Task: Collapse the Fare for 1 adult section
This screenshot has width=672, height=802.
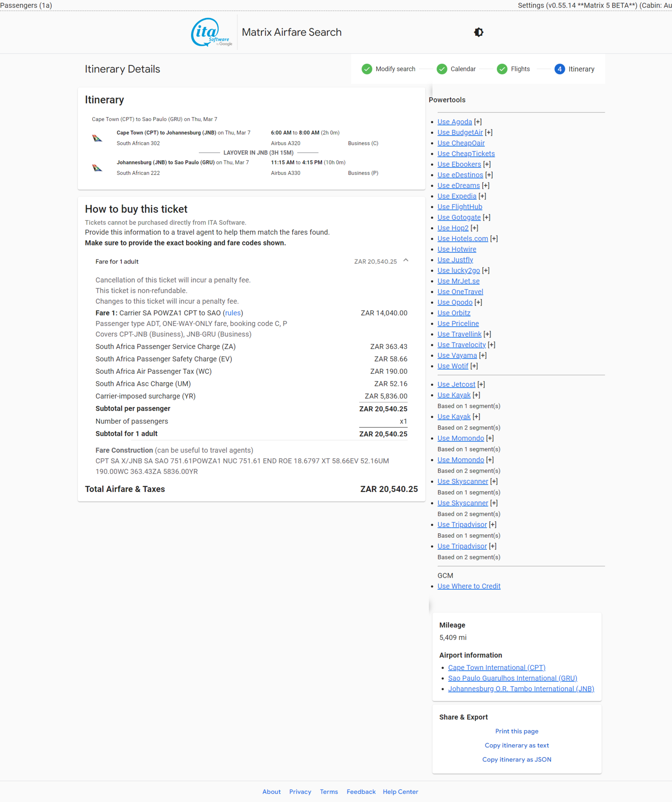Action: (405, 261)
